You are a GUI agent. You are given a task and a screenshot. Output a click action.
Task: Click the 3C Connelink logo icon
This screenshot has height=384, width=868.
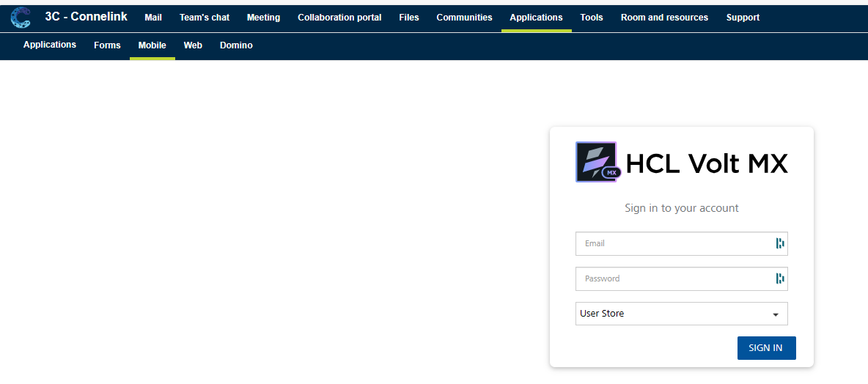click(21, 18)
